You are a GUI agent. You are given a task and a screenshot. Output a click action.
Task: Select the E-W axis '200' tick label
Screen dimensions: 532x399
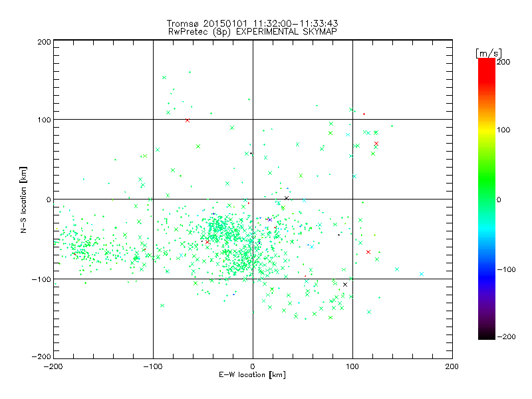pyautogui.click(x=452, y=366)
